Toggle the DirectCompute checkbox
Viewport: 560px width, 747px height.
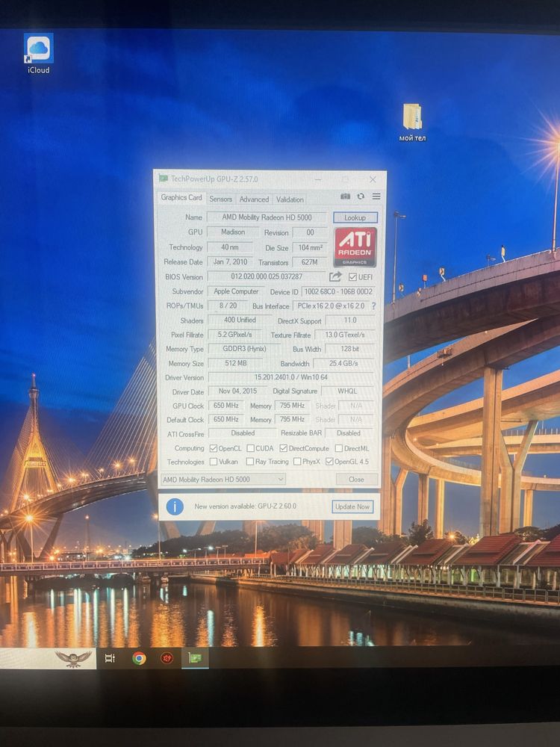[283, 448]
